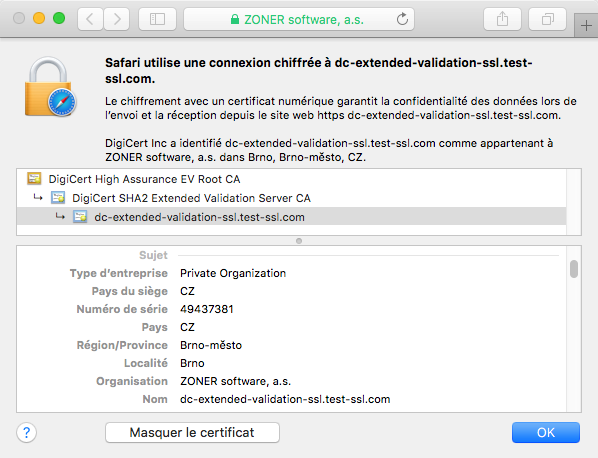Click the Pays du siège label
Image resolution: width=598 pixels, height=458 pixels.
coord(130,291)
